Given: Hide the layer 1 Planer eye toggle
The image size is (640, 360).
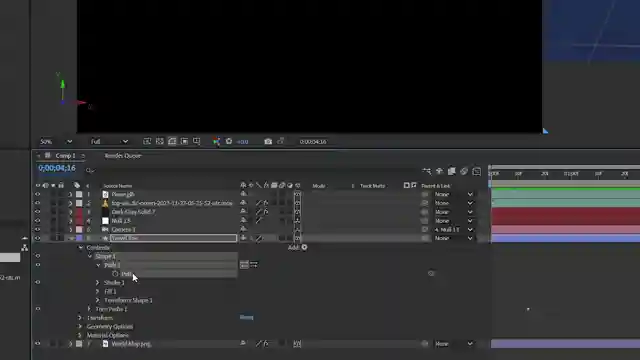Looking at the screenshot, I should coord(38,194).
